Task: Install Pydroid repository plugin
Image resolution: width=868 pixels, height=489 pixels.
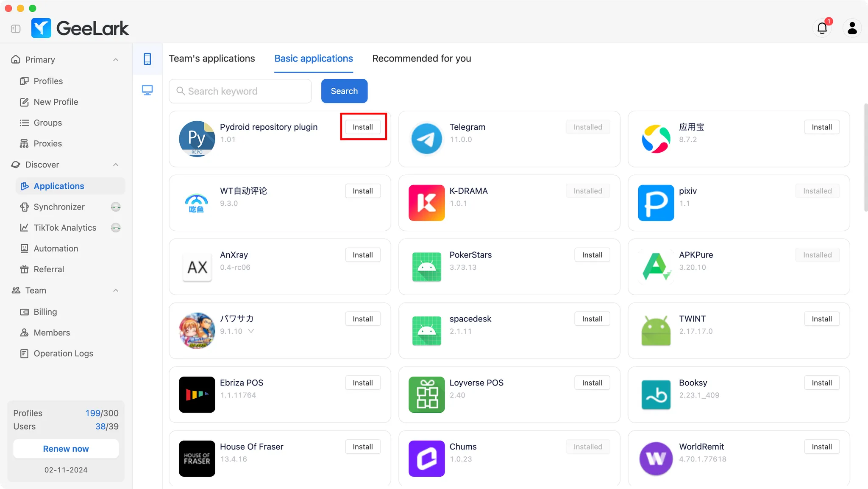Action: click(363, 127)
